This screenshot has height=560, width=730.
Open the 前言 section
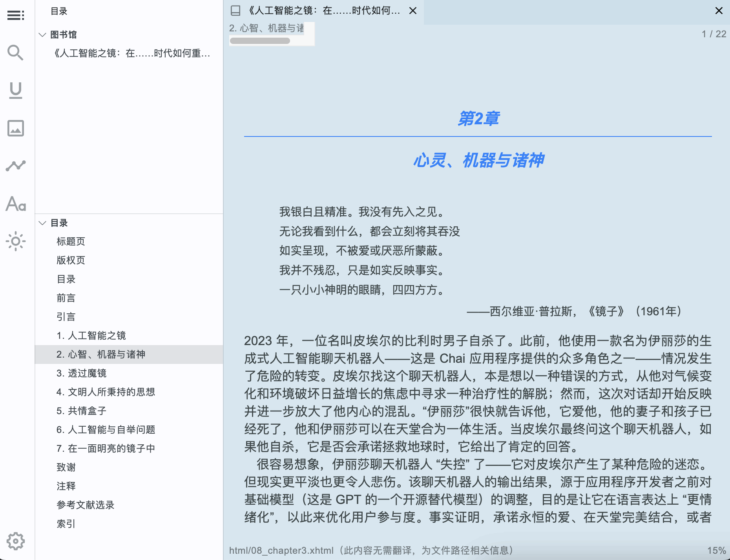(x=66, y=298)
